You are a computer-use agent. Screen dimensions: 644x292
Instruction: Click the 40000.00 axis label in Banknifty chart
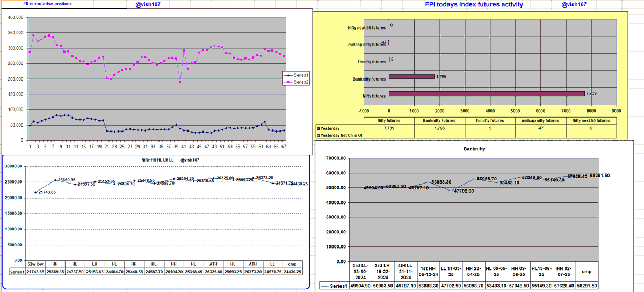point(336,202)
